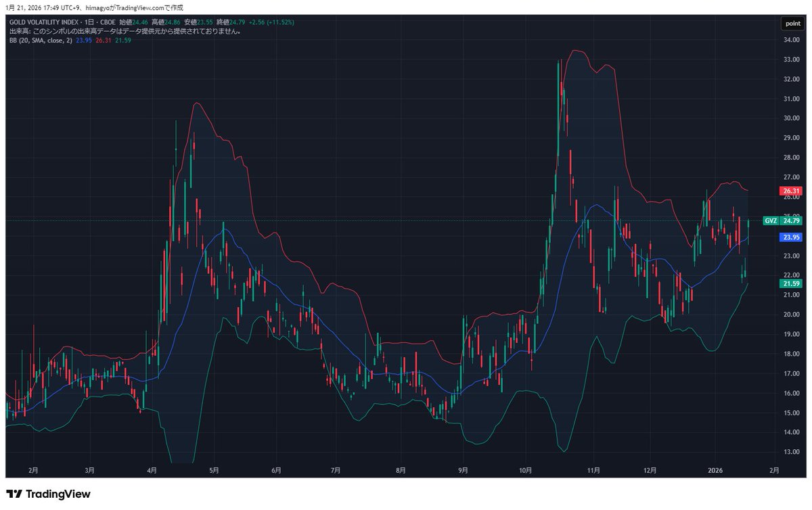Click green 21.59 value in BB legend
This screenshot has height=510, width=812.
click(123, 41)
